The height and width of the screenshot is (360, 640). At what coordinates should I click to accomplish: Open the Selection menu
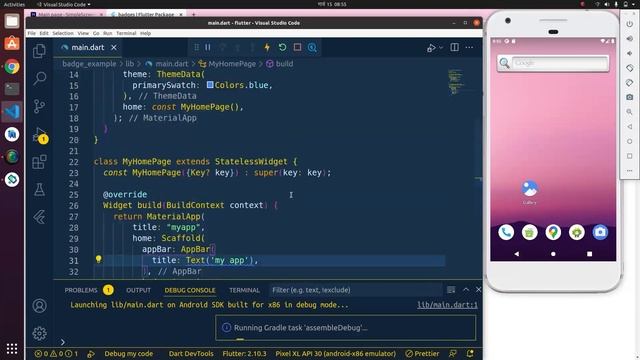63,33
